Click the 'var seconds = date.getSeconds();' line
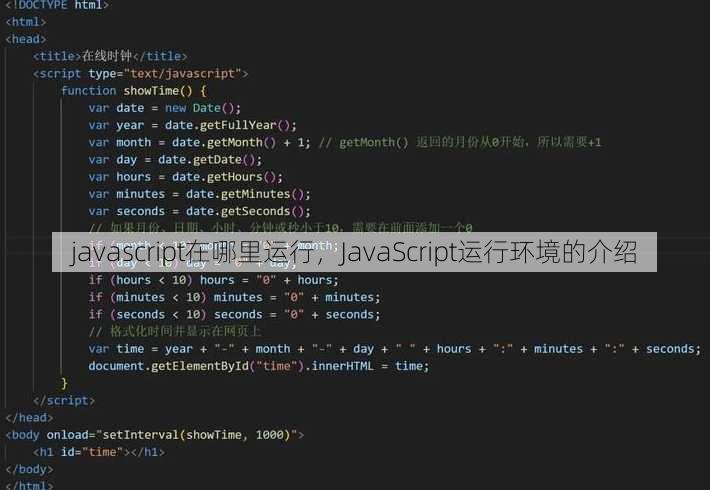 tap(200, 211)
